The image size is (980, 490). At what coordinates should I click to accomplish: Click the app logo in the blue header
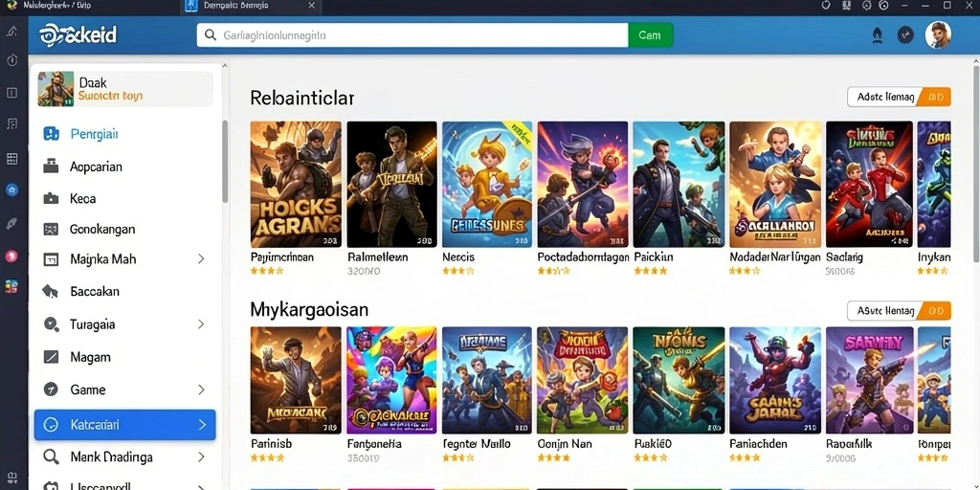point(78,35)
